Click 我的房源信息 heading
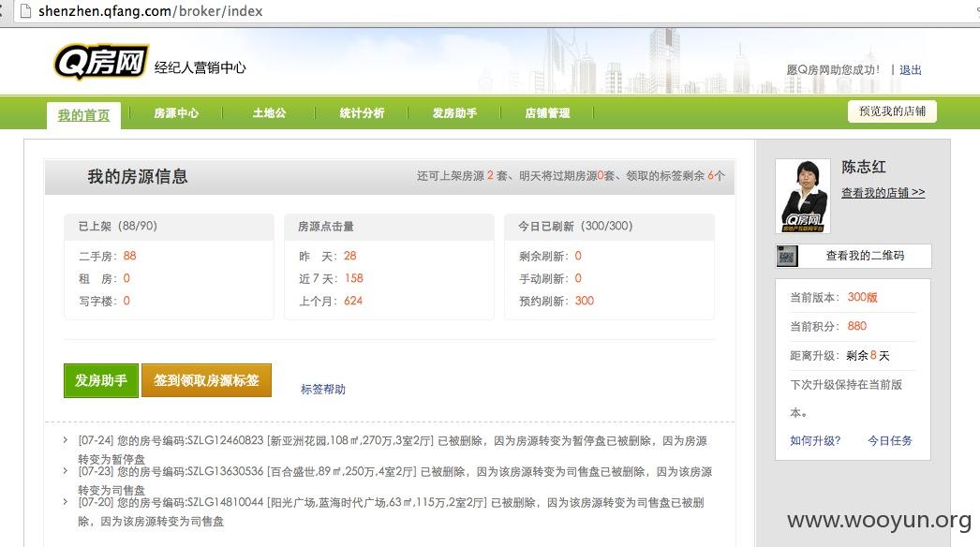This screenshot has height=547, width=980. click(x=138, y=176)
